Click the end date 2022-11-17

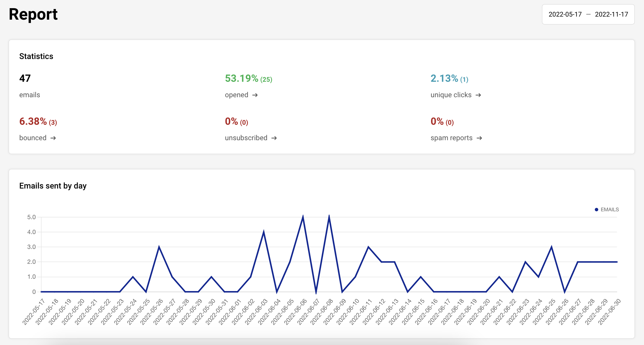[611, 14]
